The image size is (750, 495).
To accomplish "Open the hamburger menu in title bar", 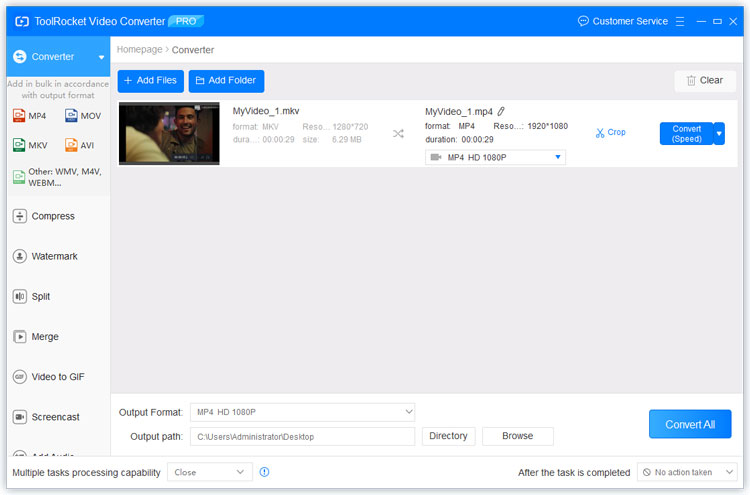I will (x=680, y=22).
